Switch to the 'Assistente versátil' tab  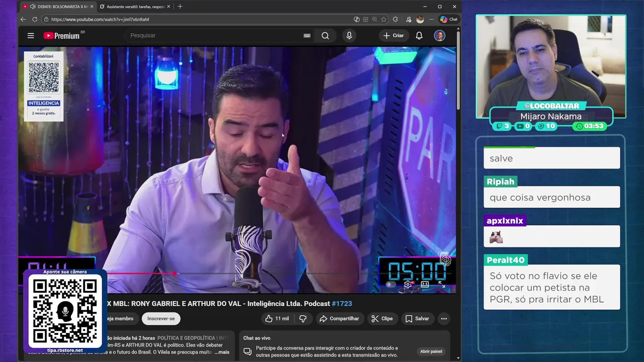coord(135,7)
